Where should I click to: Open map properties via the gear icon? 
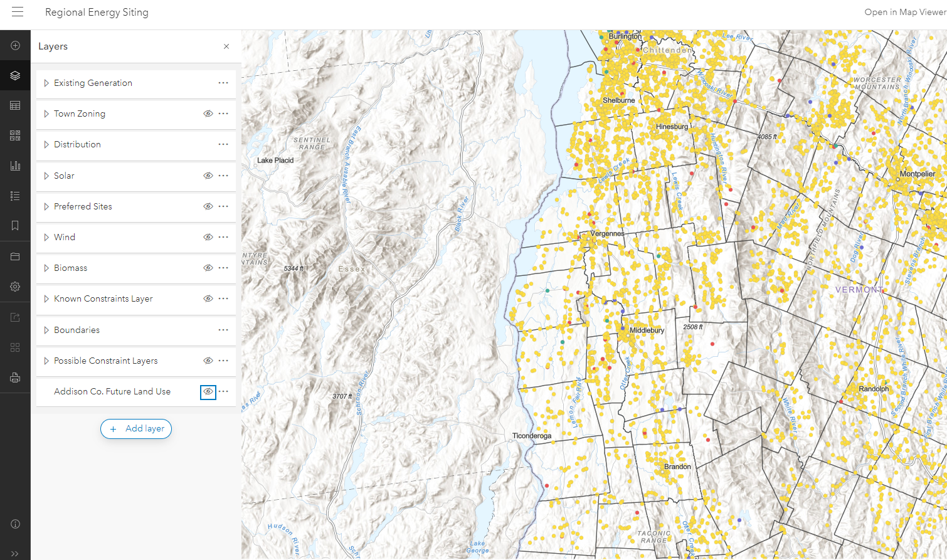coord(15,287)
